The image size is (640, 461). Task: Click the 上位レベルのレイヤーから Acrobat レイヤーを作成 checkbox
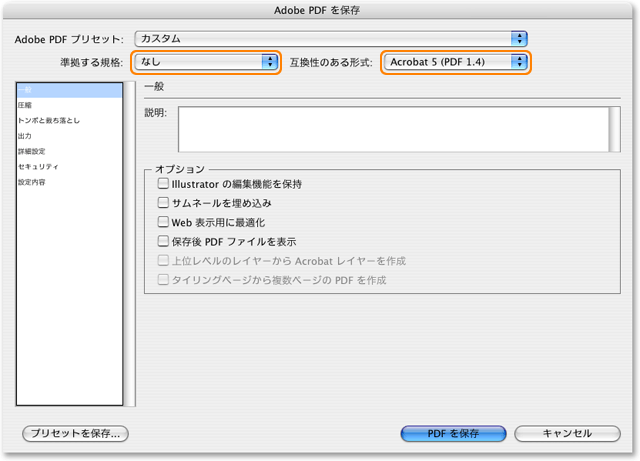[164, 260]
